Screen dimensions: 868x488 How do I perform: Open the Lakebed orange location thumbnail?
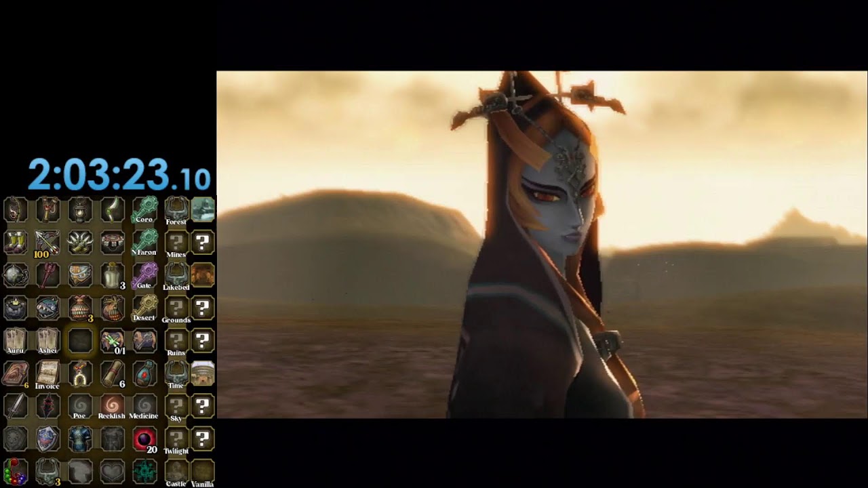pos(202,274)
